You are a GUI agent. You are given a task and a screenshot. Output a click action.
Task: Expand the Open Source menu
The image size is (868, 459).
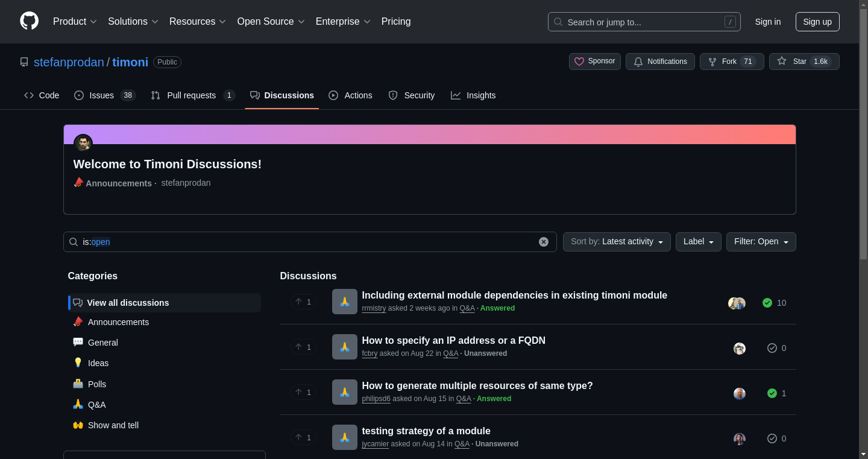271,21
